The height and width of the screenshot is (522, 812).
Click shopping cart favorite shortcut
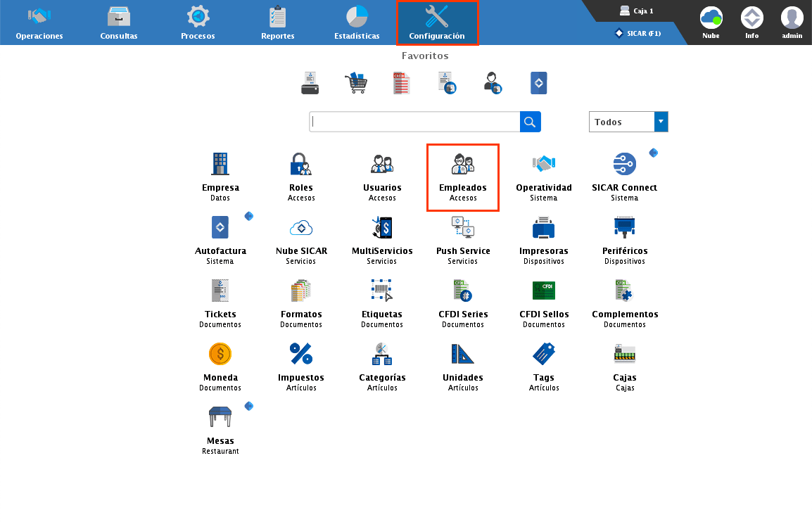coord(355,83)
